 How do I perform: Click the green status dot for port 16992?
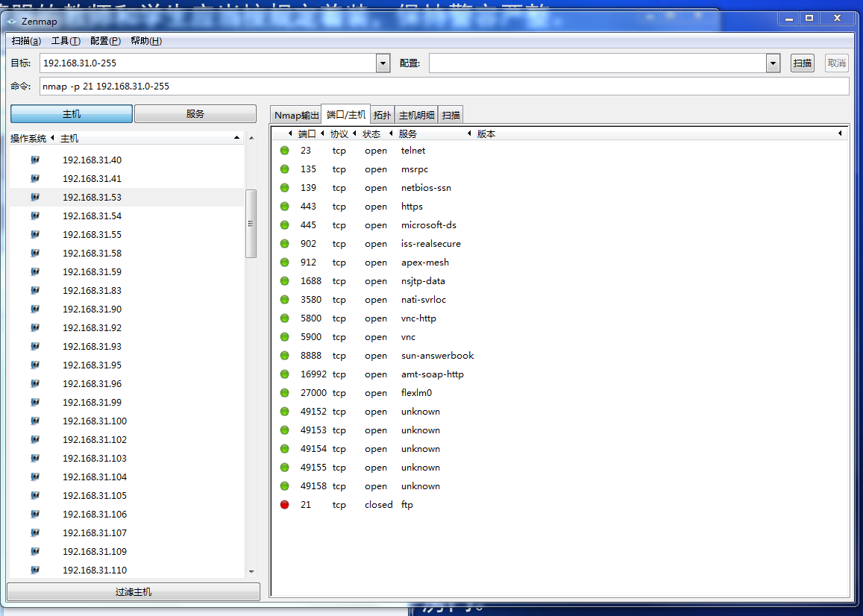284,374
